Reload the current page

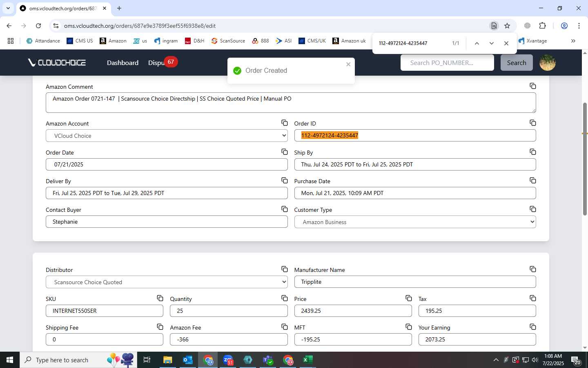pos(38,26)
